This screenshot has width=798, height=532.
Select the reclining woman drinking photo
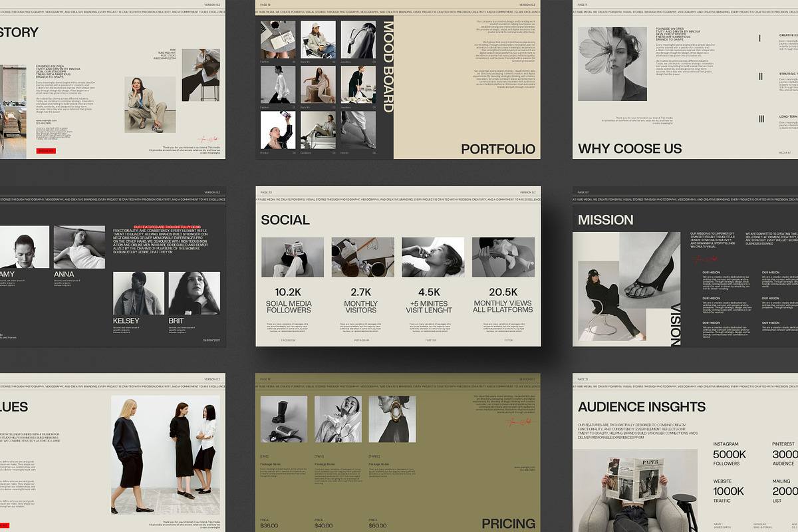tap(433, 257)
